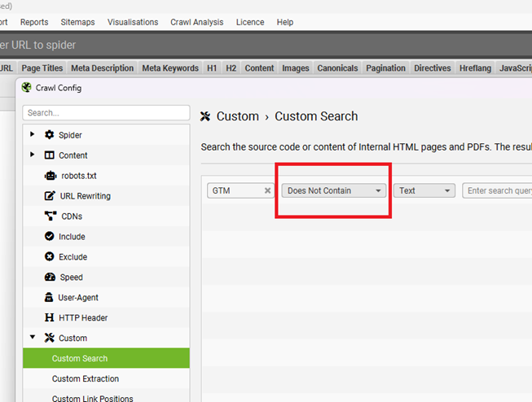The image size is (532, 402).
Task: Click the Enter search query field
Action: 497,190
